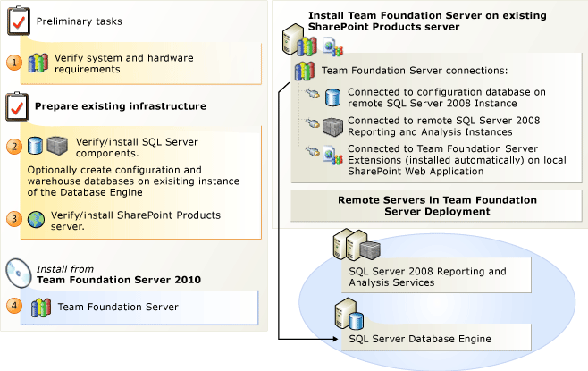Click the Verify/install SharePoint Products server text

(136, 221)
